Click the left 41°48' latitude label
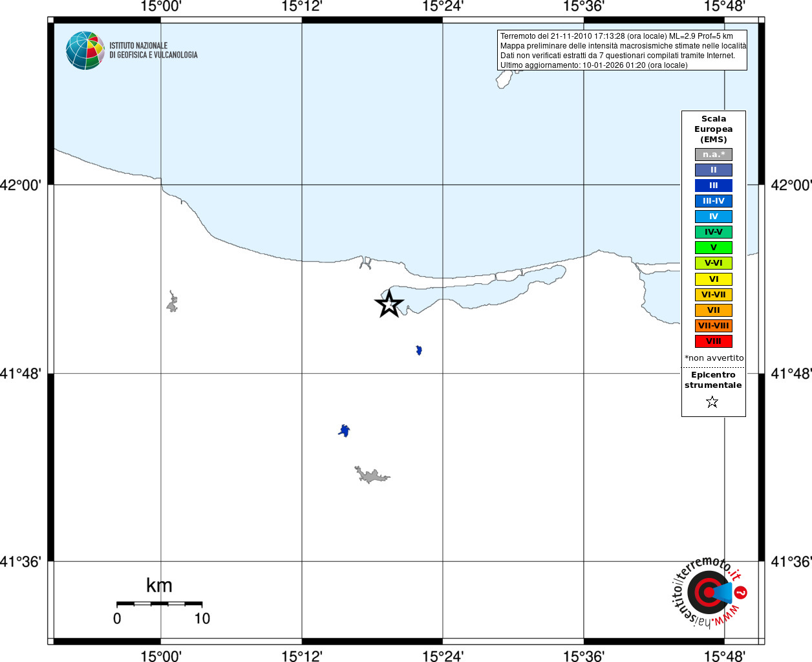Screen dimensions: 812x662 point(21,374)
